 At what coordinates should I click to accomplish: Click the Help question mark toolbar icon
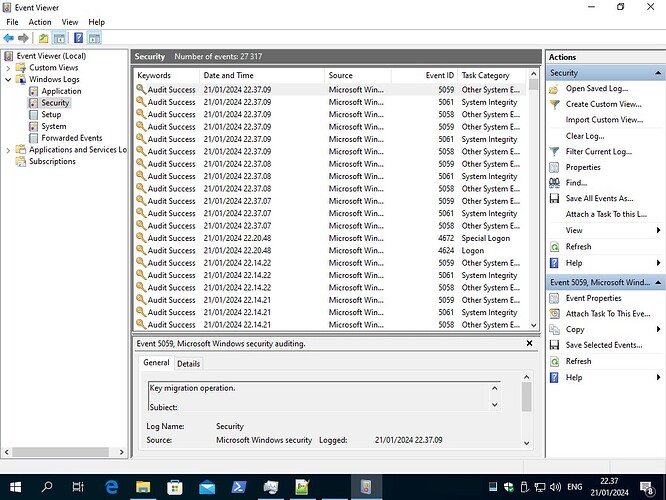click(78, 38)
